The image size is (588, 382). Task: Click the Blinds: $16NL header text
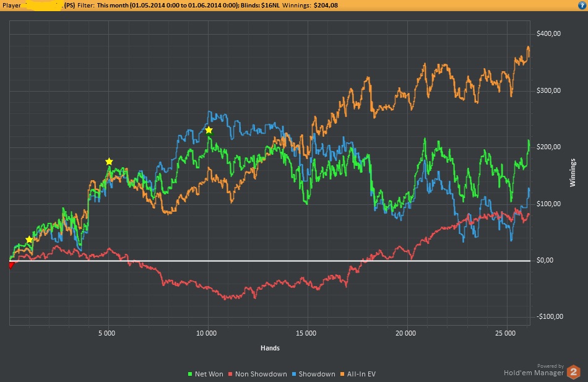pyautogui.click(x=260, y=5)
